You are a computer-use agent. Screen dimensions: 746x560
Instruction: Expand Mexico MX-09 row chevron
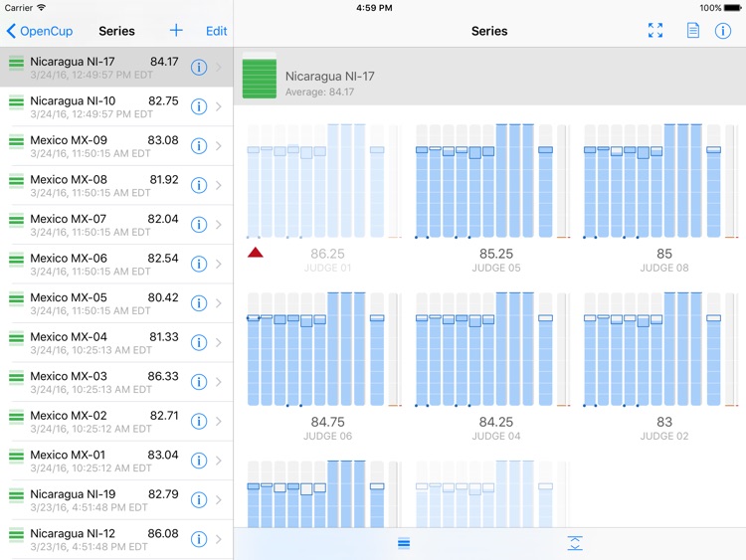[219, 146]
